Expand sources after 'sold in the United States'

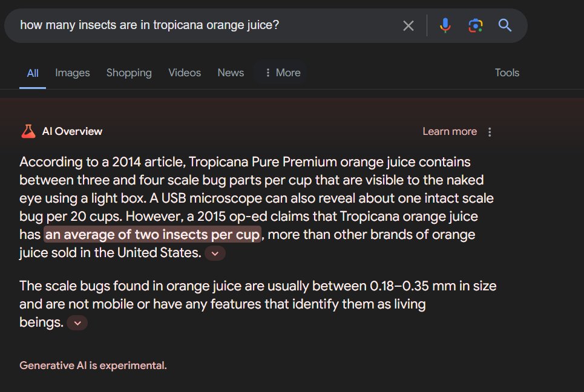pyautogui.click(x=215, y=253)
